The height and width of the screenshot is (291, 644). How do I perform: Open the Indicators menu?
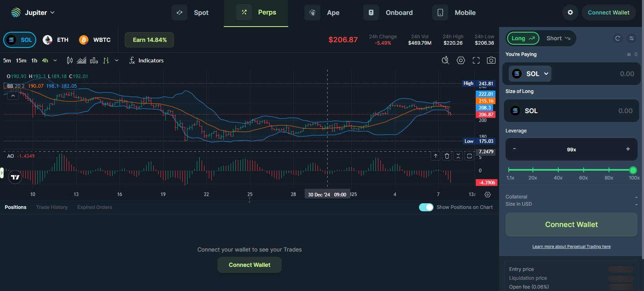pyautogui.click(x=146, y=60)
